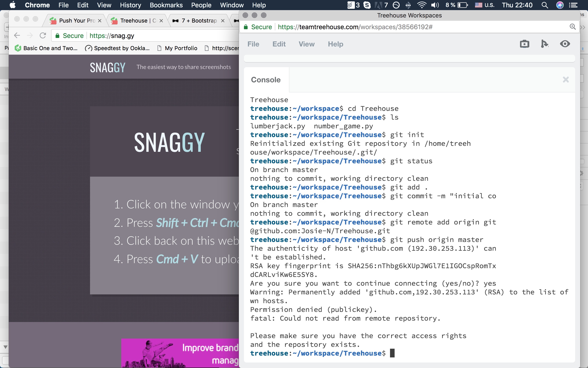Click 'number_game.py' in console output

[343, 126]
